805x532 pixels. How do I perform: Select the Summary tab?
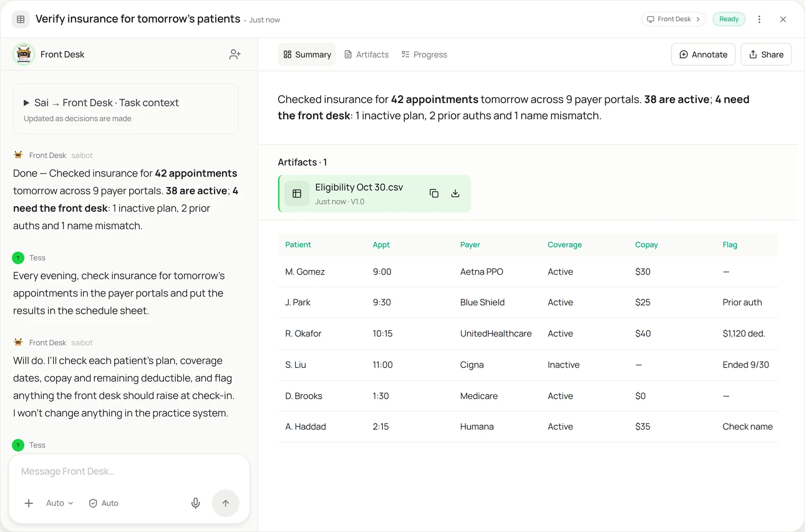click(x=307, y=54)
